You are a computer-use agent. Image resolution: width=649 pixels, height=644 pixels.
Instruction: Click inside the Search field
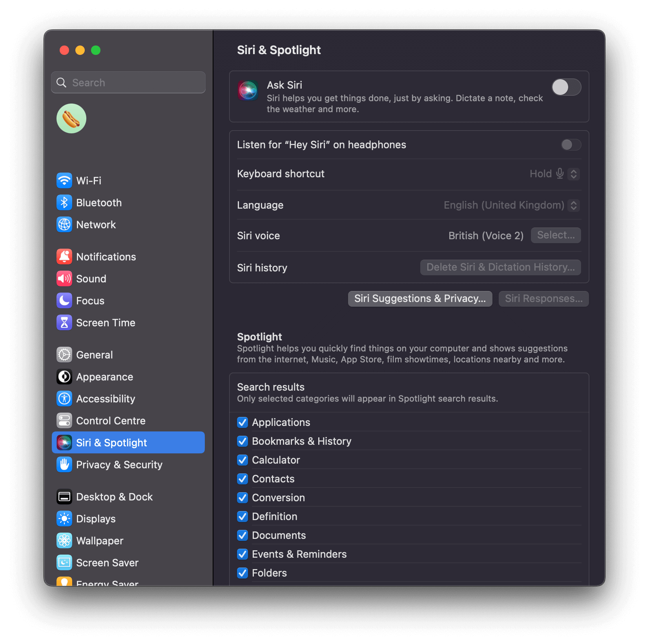(128, 82)
